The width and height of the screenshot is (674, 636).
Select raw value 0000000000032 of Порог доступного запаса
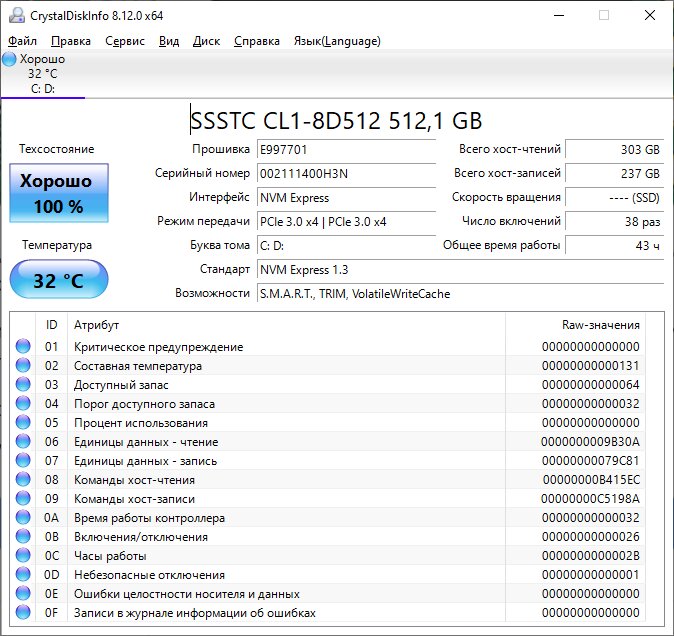coord(591,404)
